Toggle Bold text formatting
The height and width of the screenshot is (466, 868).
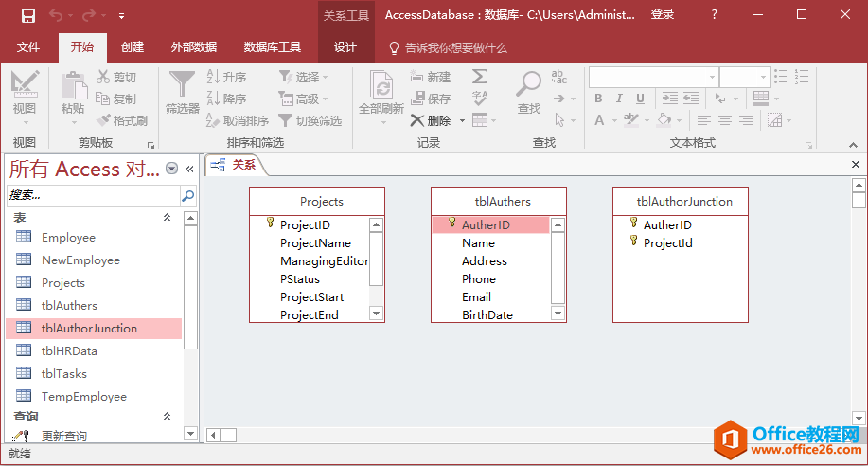pyautogui.click(x=598, y=99)
